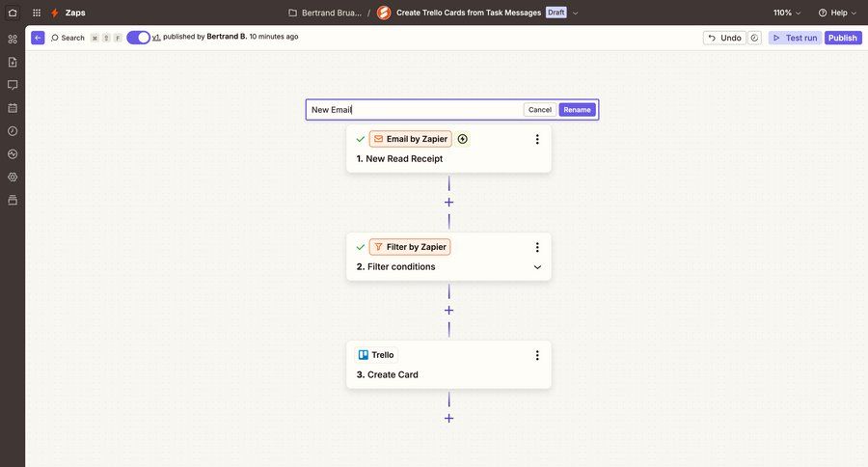This screenshot has height=467, width=868.
Task: Open the Zapier home icon
Action: pyautogui.click(x=13, y=13)
